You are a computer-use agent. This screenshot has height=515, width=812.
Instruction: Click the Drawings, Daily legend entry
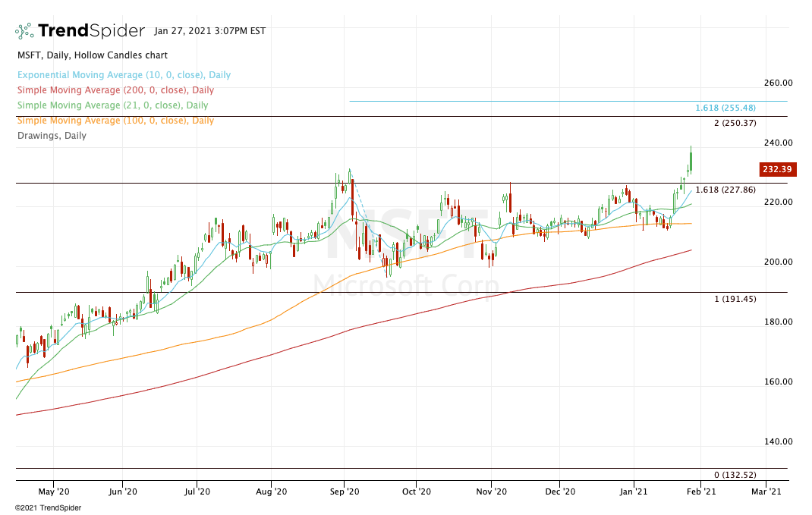point(52,136)
